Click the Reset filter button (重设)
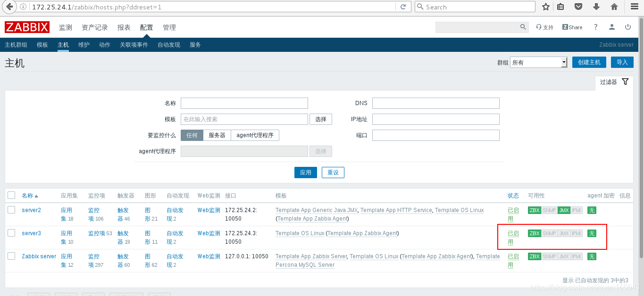The width and height of the screenshot is (644, 296). tap(333, 173)
